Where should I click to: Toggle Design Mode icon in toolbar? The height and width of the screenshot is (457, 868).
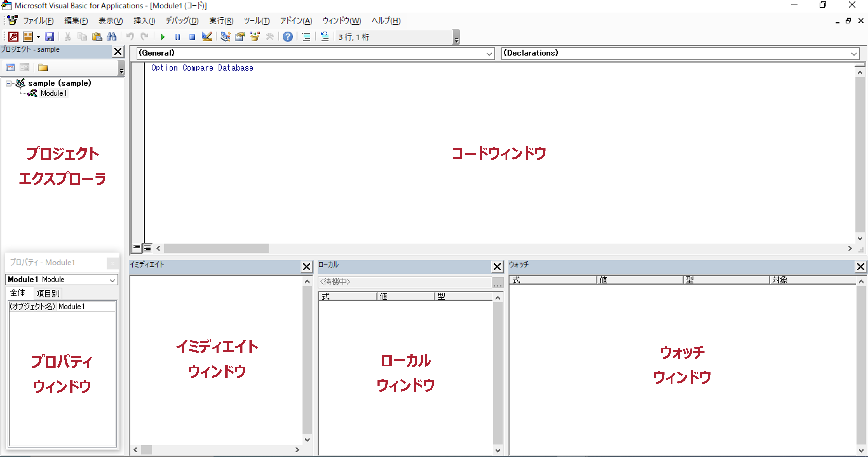[x=207, y=37]
